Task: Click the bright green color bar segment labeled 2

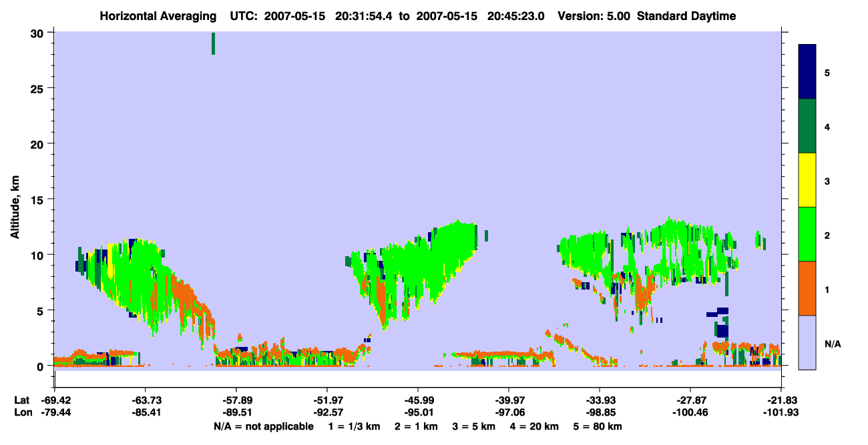Action: click(807, 234)
